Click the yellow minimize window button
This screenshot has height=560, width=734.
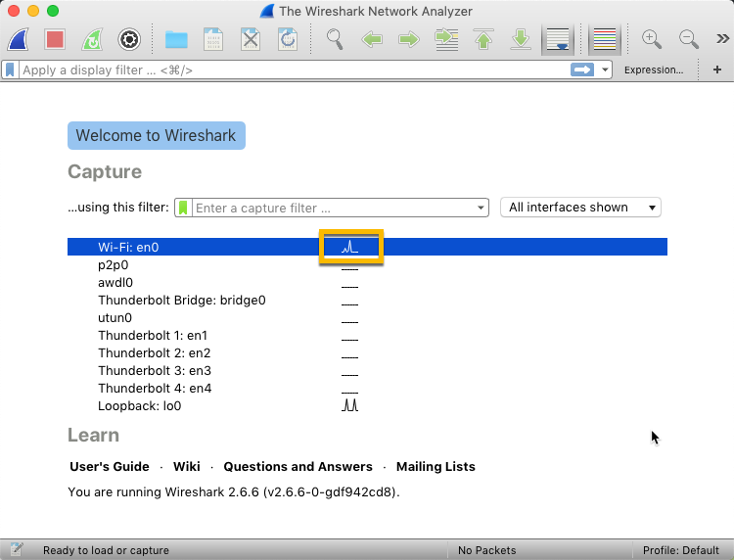(32, 11)
